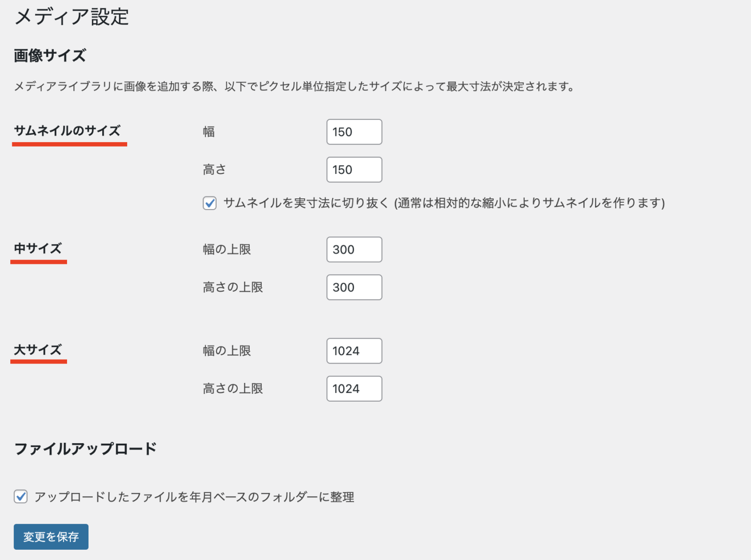Viewport: 751px width, 560px height.
Task: Click the 高さ label for thumbnail size
Action: click(215, 170)
